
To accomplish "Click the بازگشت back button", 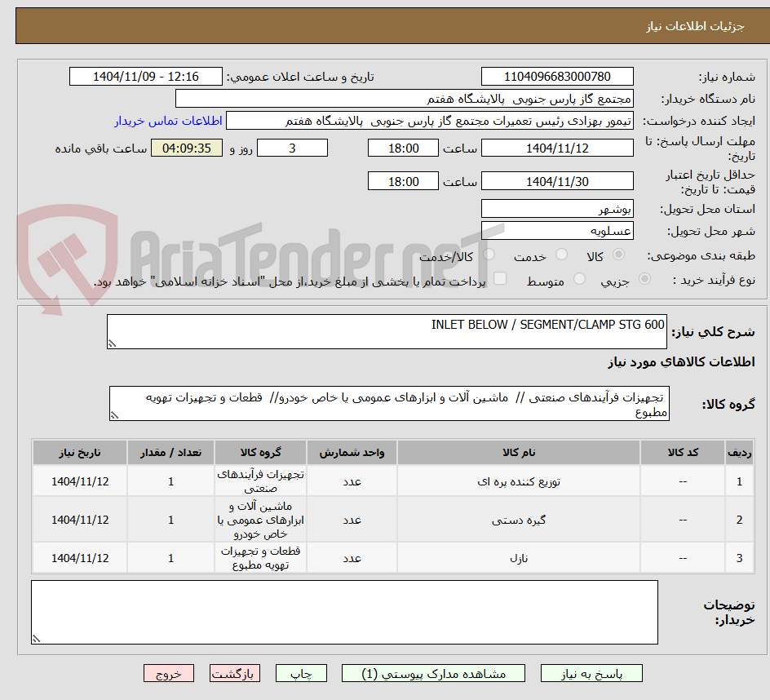I will click(x=235, y=673).
